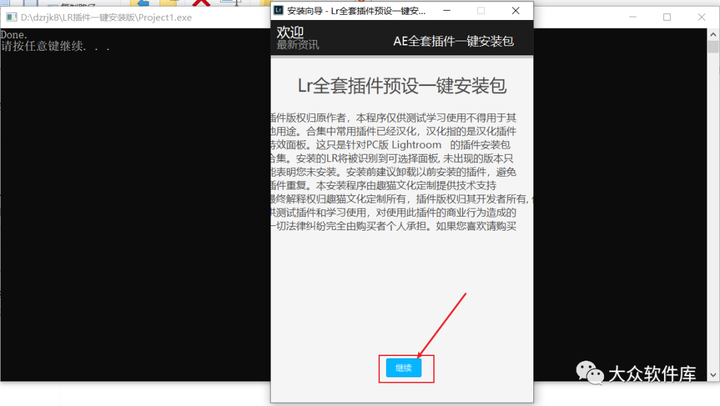Click the console scrollbar up arrow
Image resolution: width=720 pixels, height=406 pixels.
[713, 34]
